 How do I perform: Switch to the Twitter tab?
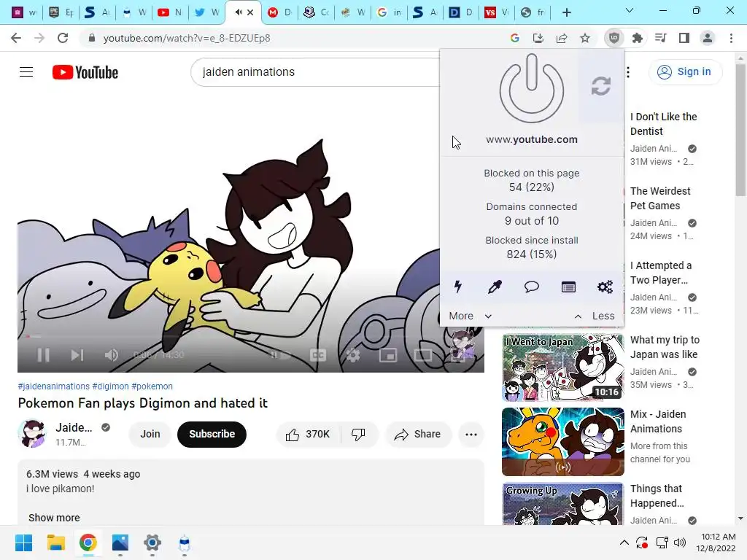(206, 12)
